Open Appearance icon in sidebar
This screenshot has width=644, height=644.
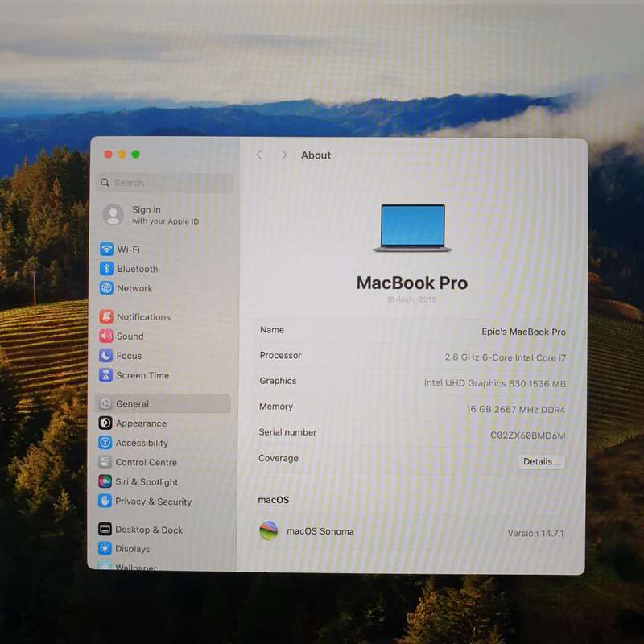(105, 423)
